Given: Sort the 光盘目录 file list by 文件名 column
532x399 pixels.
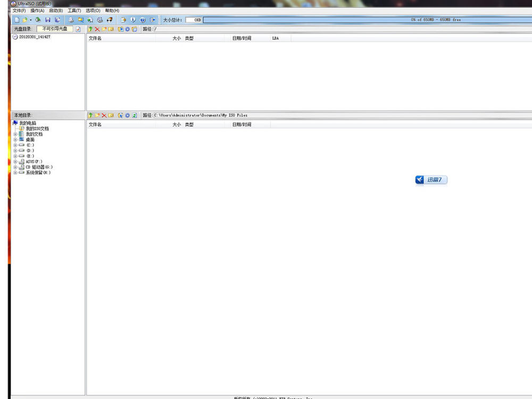Looking at the screenshot, I should point(121,38).
